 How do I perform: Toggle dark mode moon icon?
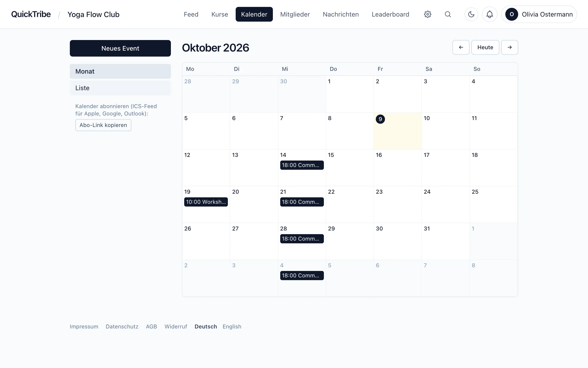(471, 14)
